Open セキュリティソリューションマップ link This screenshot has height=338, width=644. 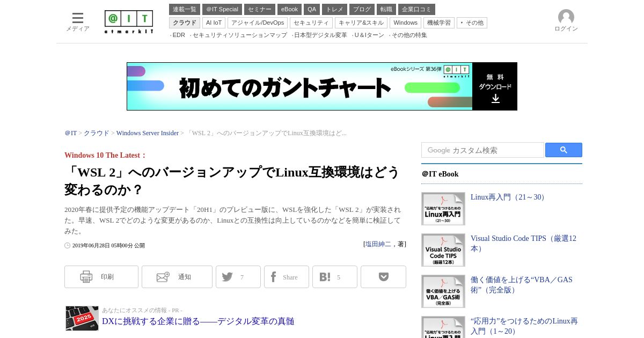[239, 35]
